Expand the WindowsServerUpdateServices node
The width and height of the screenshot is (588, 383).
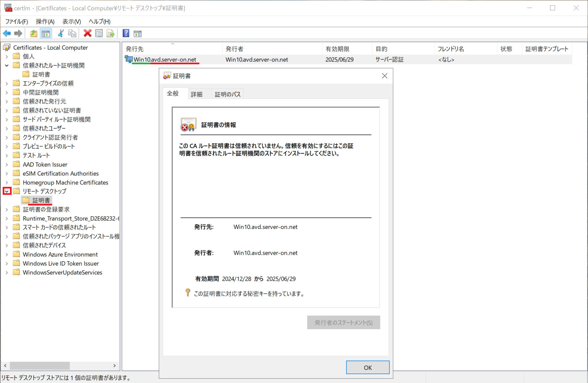click(7, 272)
